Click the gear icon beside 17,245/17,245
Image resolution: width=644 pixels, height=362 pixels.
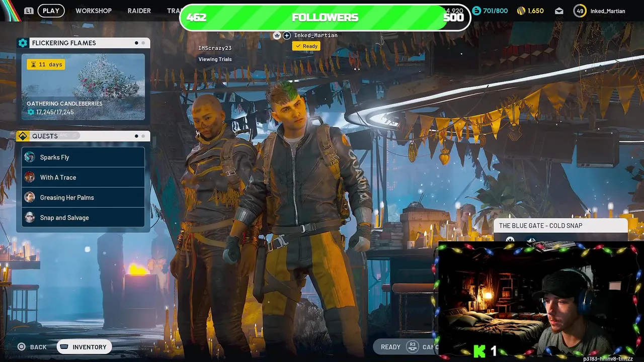pos(31,112)
